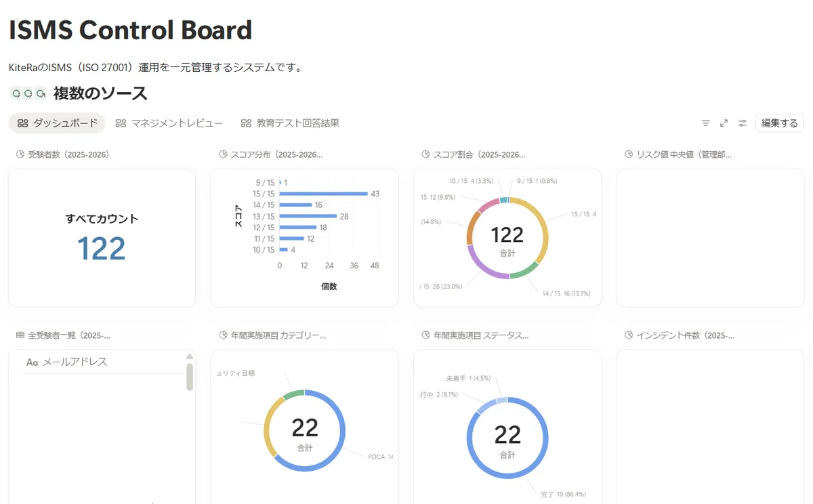The height and width of the screenshot is (504, 813).
Task: Click the KiteRaのISMS description text
Action: coord(155,68)
